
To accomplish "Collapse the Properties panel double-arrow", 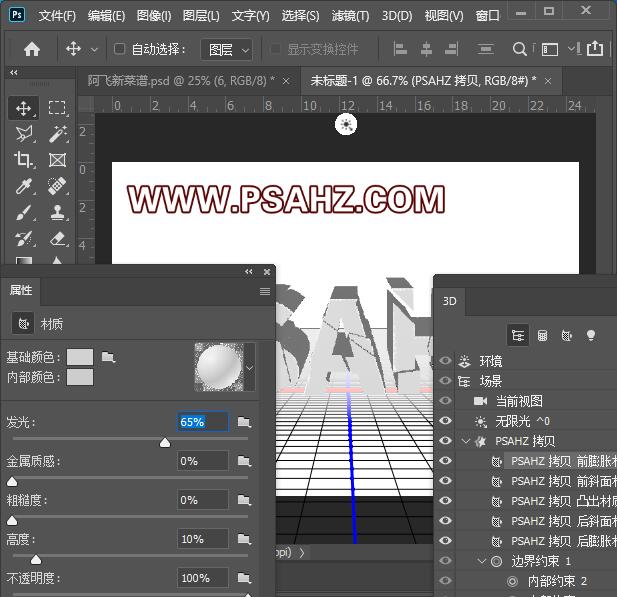I will tap(249, 272).
